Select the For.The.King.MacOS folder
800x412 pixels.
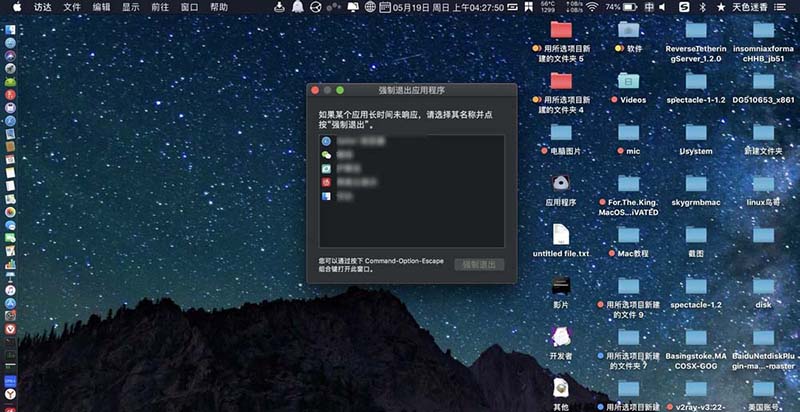click(629, 183)
